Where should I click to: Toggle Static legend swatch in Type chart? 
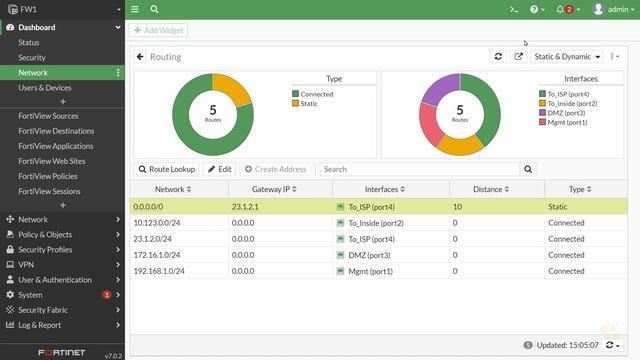point(296,104)
